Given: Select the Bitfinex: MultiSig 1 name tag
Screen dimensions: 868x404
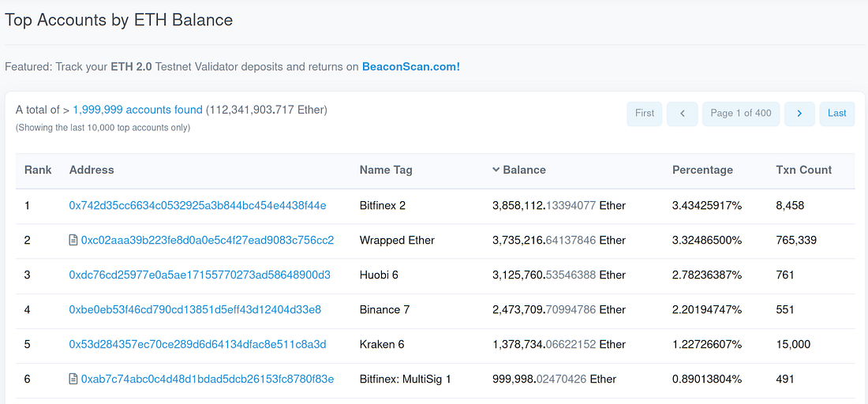Looking at the screenshot, I should [x=406, y=379].
